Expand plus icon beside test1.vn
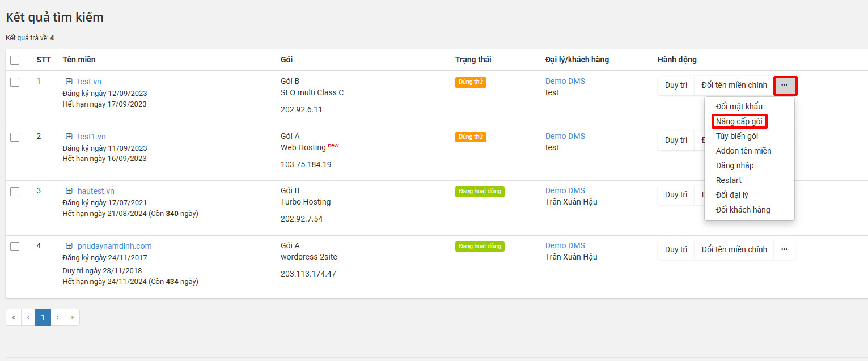Screen dimensions: 868x361 tap(69, 137)
